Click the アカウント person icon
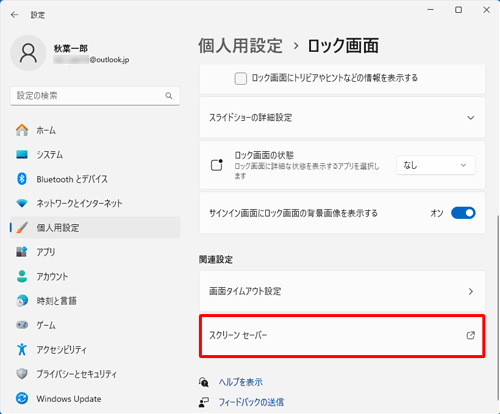Image resolution: width=500 pixels, height=414 pixels. click(22, 276)
